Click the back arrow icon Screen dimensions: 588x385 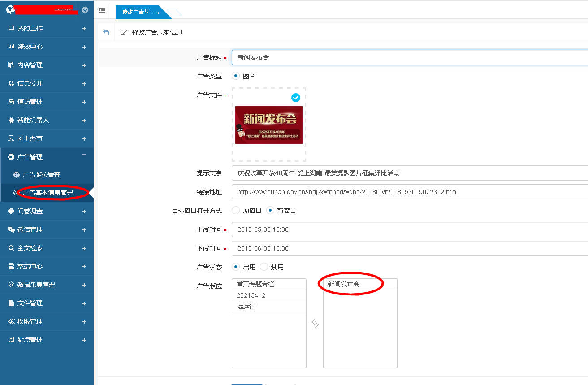106,32
